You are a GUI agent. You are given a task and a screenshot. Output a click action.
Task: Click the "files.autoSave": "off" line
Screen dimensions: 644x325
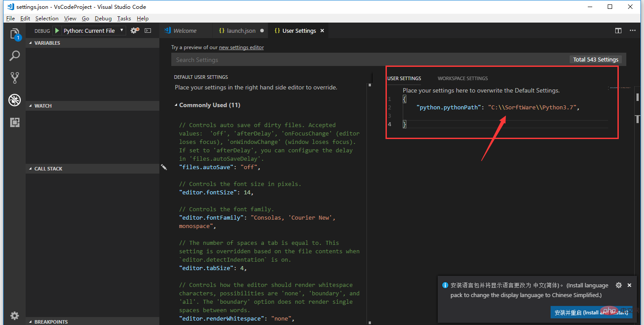pyautogui.click(x=220, y=167)
